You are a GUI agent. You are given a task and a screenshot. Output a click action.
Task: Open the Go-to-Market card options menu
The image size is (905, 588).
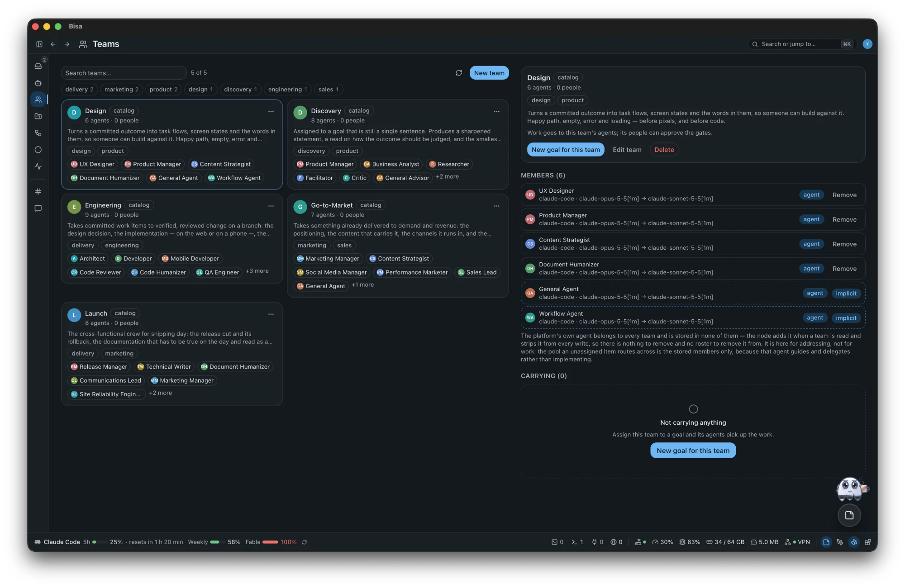[x=497, y=206]
